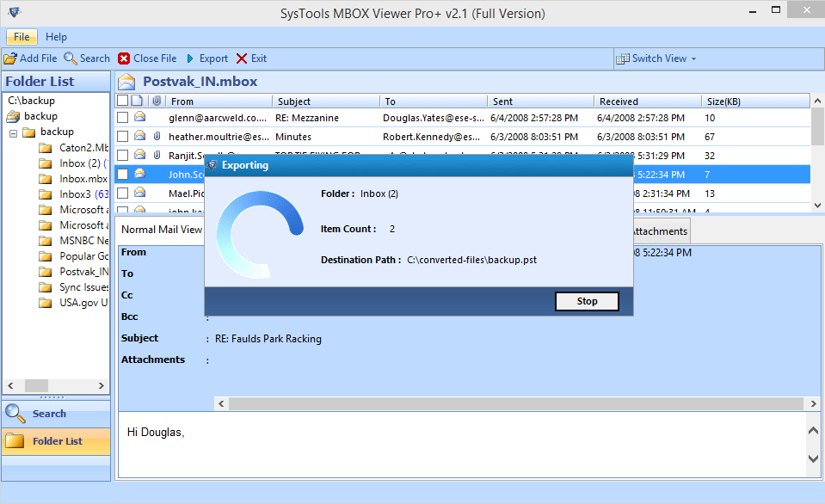Click the magnifier icon in the Search pane button
Image resolution: width=825 pixels, height=504 pixels.
click(15, 414)
